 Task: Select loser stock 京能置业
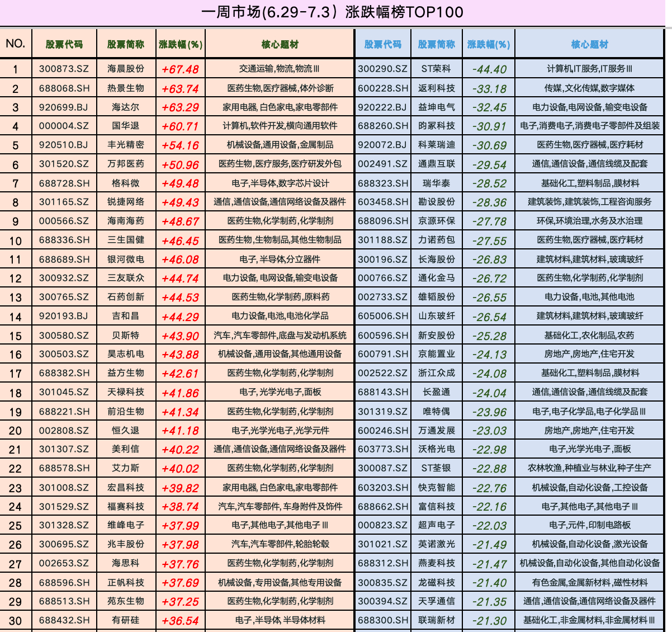tap(437, 353)
